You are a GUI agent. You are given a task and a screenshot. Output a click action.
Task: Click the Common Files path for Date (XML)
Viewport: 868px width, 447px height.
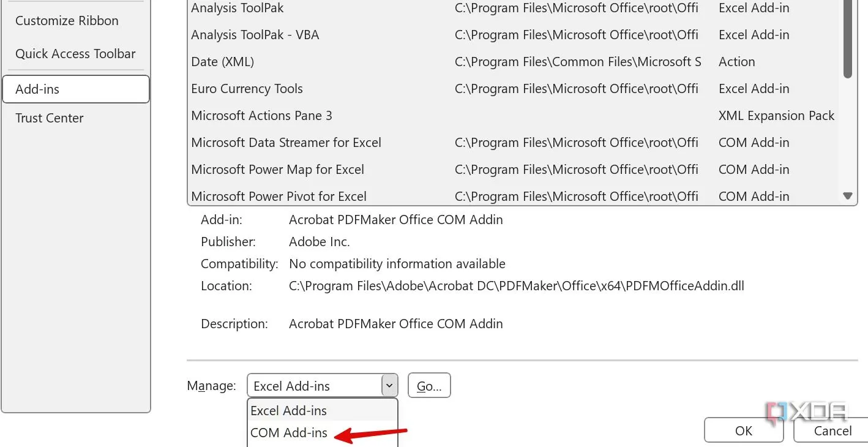pos(578,62)
